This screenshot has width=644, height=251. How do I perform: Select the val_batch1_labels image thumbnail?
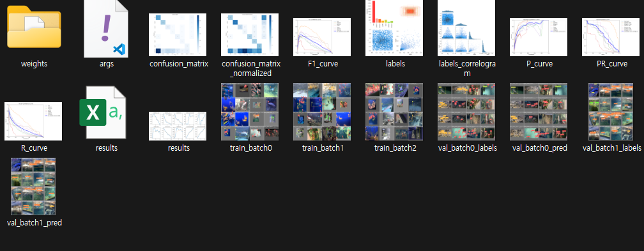[x=611, y=112]
